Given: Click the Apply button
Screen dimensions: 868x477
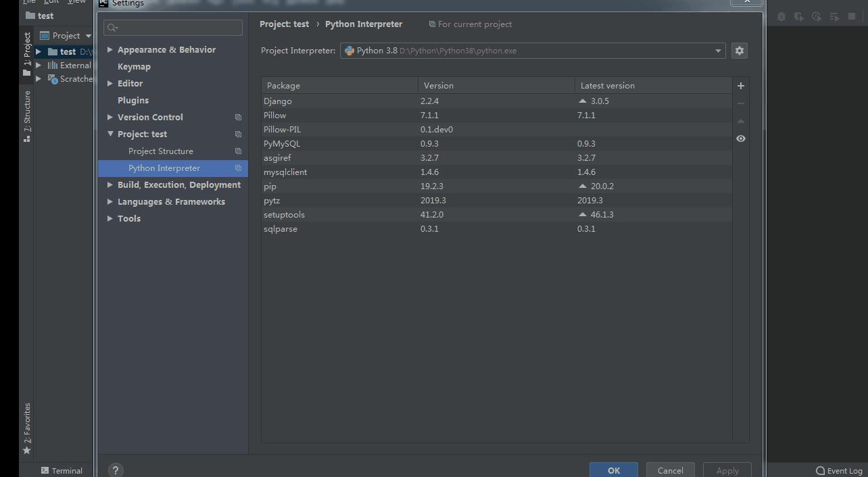Looking at the screenshot, I should click(x=727, y=470).
